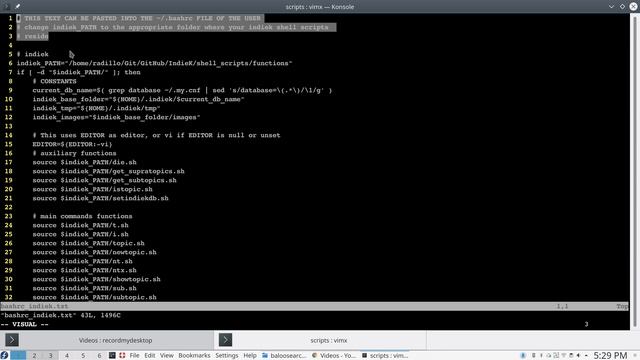Activate the scripts : vim... task entry
This screenshot has width=640, height=360.
click(x=385, y=356)
